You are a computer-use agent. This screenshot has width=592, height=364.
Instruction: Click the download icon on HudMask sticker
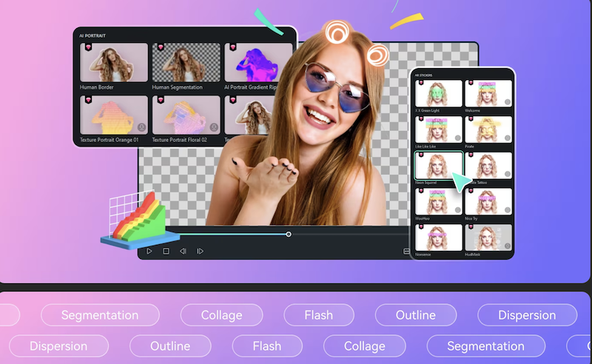tap(508, 246)
